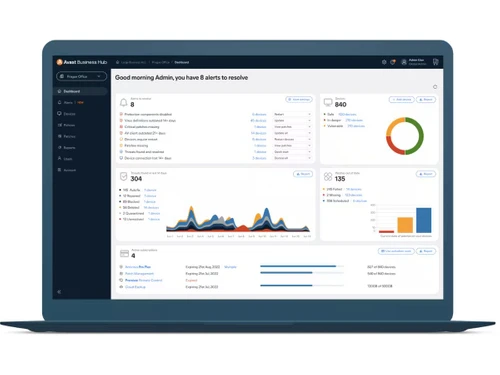Click the shield icon in threats card
The image size is (500, 375).
124,176
